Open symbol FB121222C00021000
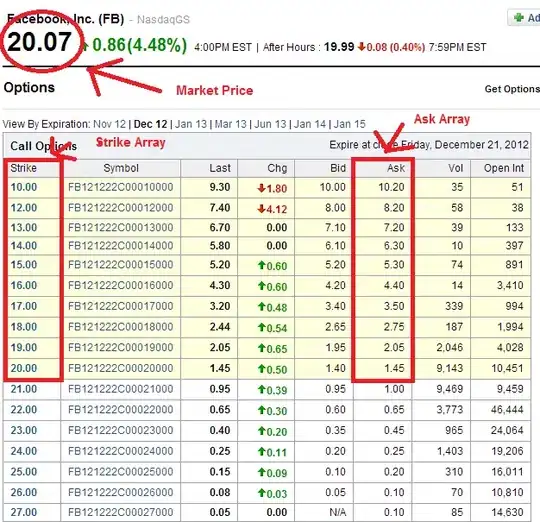 click(121, 389)
